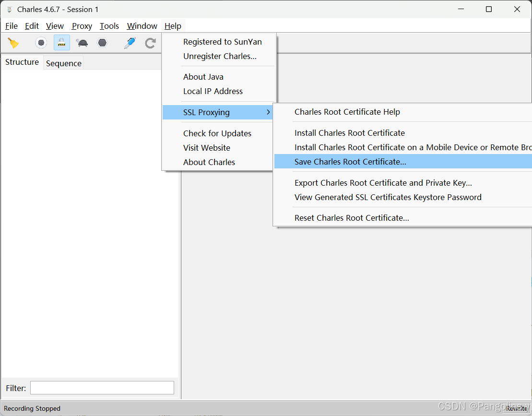Choose Install Certificate on Mobile Device option
Image resolution: width=532 pixels, height=416 pixels.
click(x=403, y=147)
